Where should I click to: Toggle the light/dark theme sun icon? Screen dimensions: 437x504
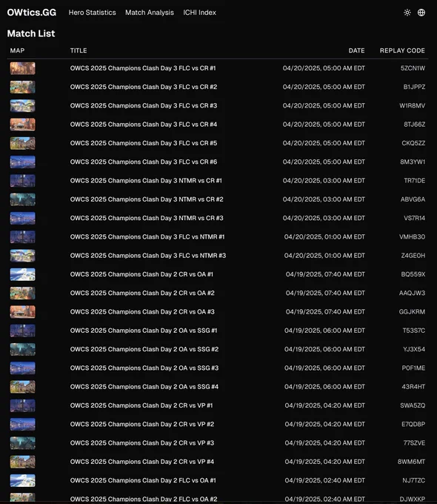click(x=407, y=13)
